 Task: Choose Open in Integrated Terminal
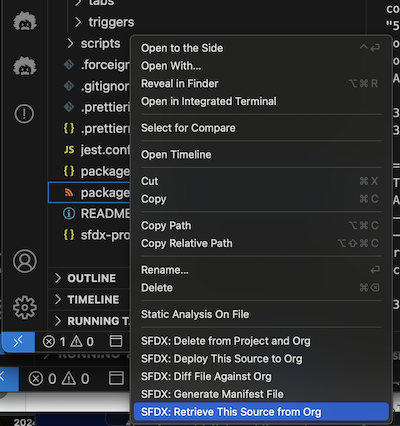point(261,101)
